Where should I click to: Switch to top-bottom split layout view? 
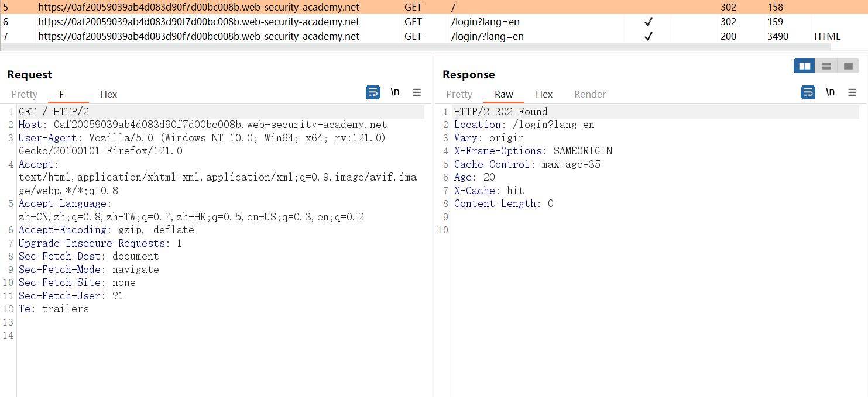point(826,66)
